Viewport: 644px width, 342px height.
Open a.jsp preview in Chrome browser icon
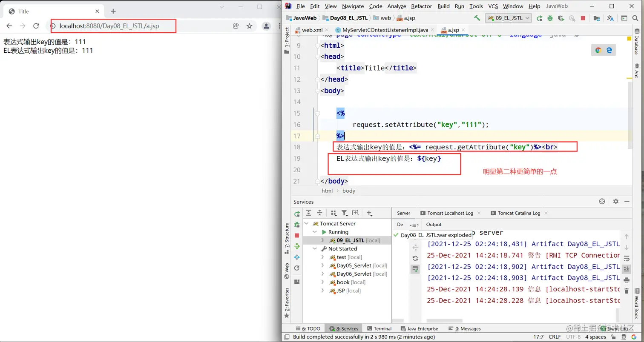tap(598, 50)
